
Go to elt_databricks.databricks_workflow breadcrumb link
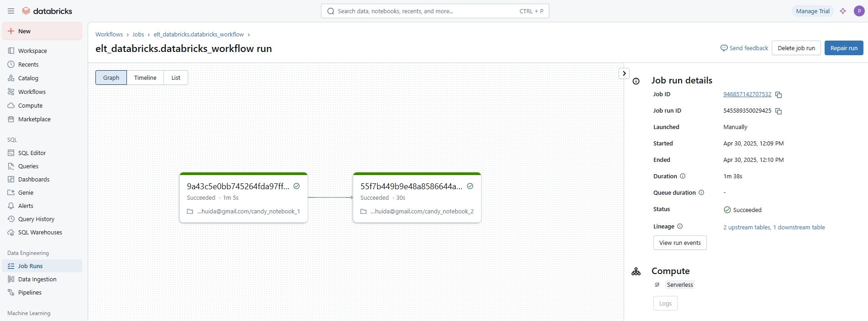pyautogui.click(x=199, y=35)
